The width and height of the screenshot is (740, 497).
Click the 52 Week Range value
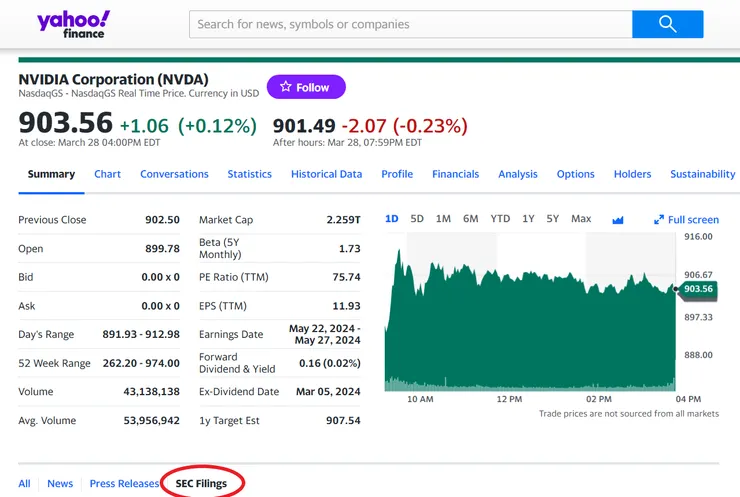tap(141, 363)
